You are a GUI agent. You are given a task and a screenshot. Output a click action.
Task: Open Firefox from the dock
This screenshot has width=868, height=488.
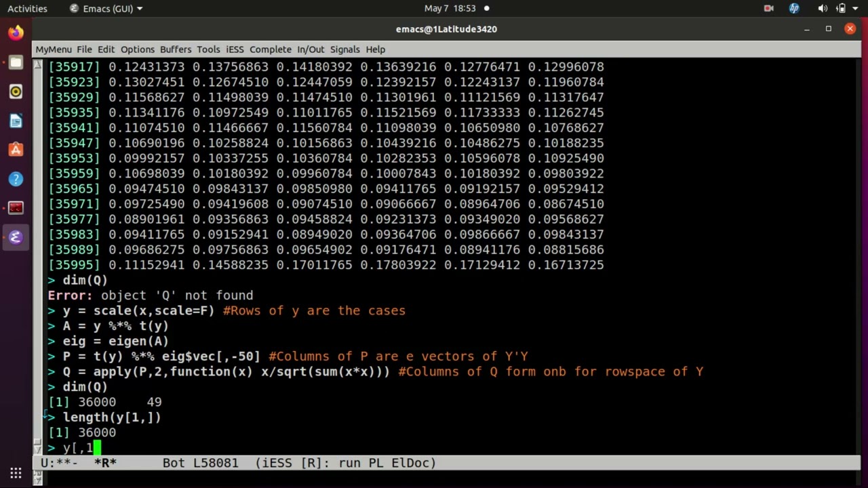[x=16, y=33]
